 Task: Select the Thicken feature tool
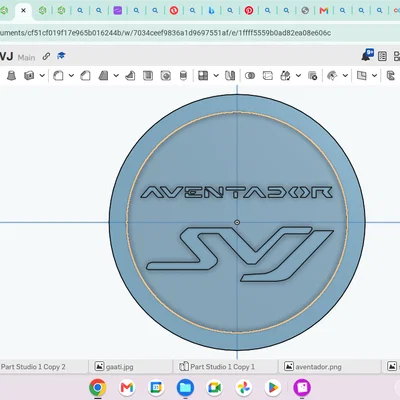[29, 76]
